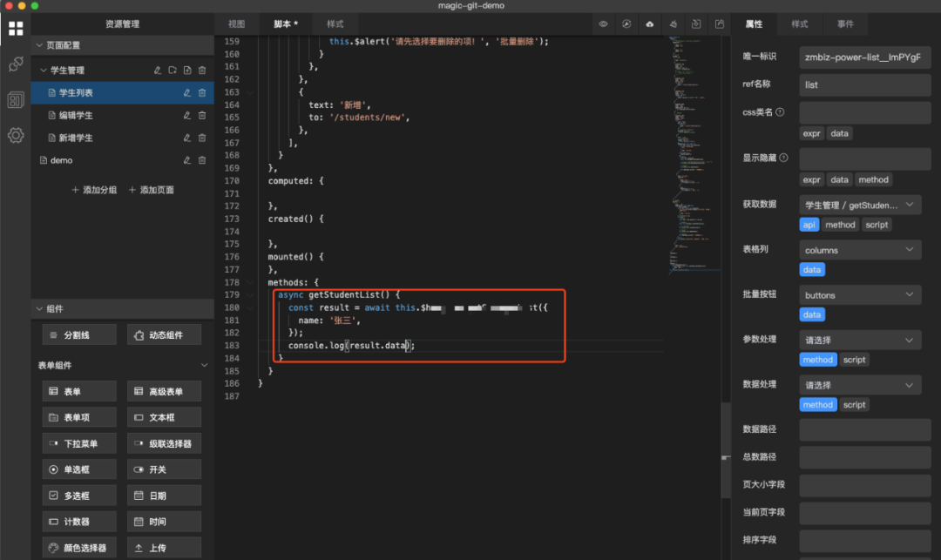
Task: Click the code minimap overview
Action: (x=694, y=155)
